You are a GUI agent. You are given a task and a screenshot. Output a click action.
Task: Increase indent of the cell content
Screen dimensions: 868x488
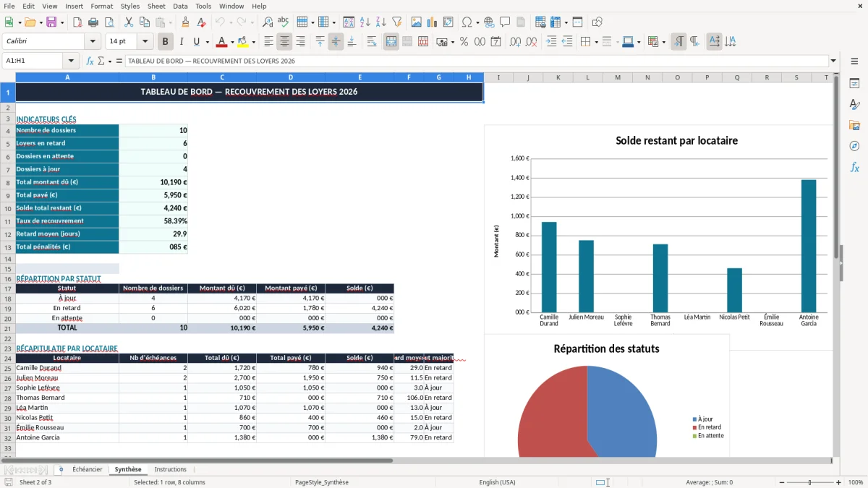pos(551,42)
